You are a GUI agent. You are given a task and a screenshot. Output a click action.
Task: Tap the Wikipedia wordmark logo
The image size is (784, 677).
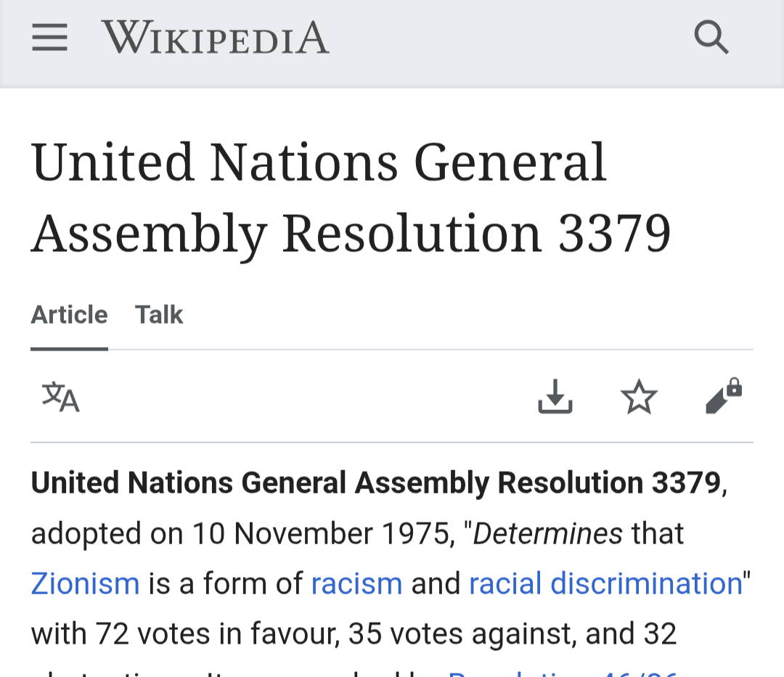coord(215,38)
